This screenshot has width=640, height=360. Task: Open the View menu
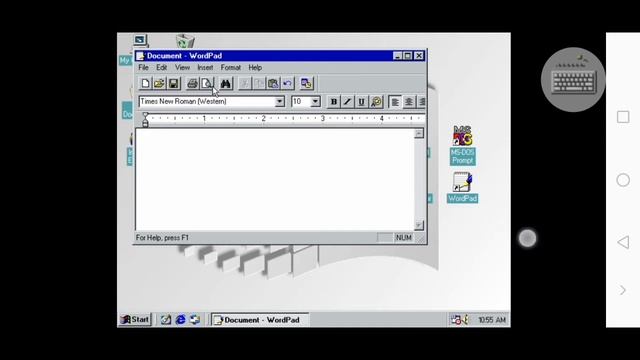tap(182, 67)
